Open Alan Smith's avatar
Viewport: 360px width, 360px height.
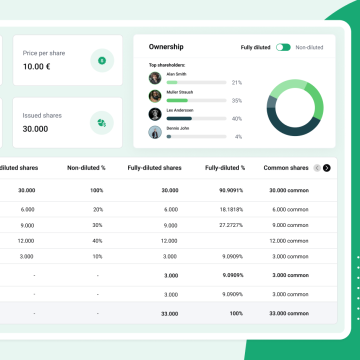(x=155, y=78)
